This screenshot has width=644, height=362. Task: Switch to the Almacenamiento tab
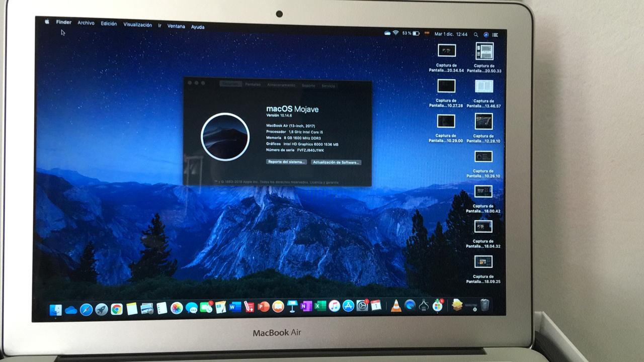(281, 85)
